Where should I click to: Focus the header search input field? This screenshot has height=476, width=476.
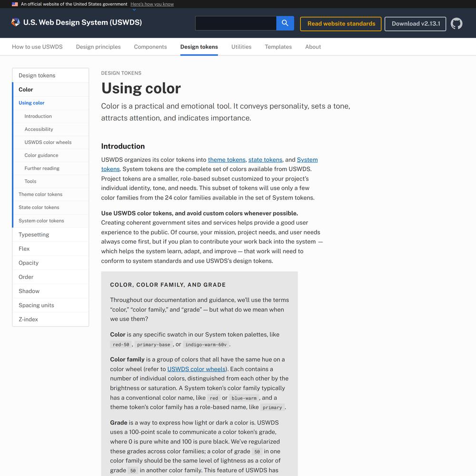(x=236, y=23)
